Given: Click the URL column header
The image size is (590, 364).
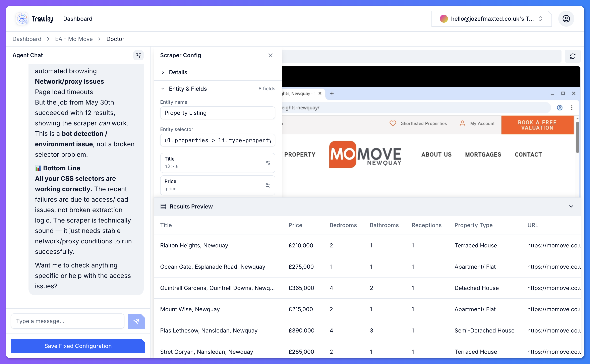Looking at the screenshot, I should click(533, 225).
